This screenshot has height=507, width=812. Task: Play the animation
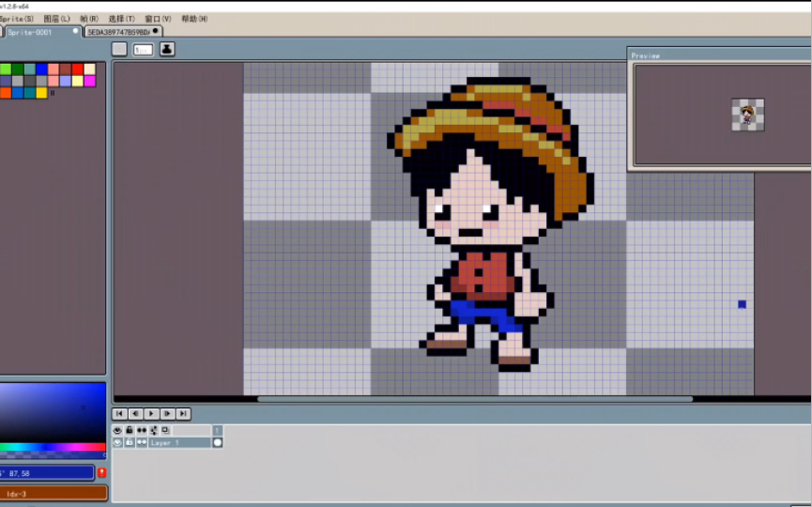pos(151,414)
